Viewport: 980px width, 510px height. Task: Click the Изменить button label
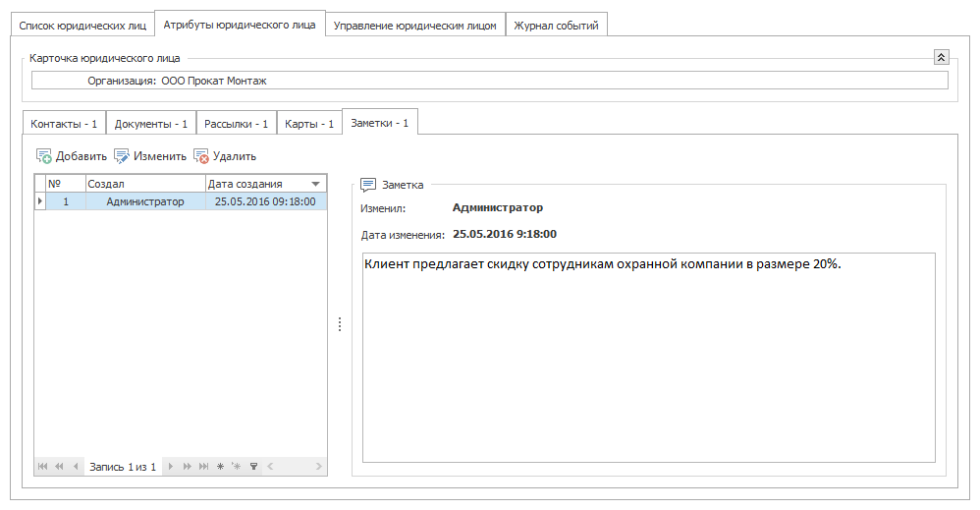160,156
